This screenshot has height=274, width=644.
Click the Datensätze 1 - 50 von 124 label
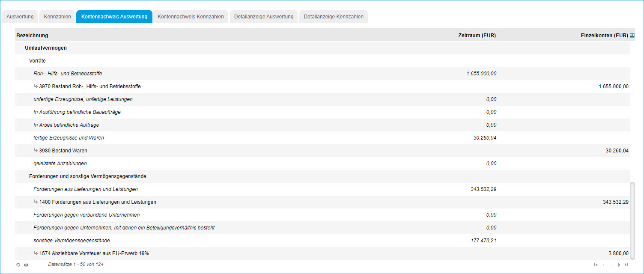click(76, 265)
